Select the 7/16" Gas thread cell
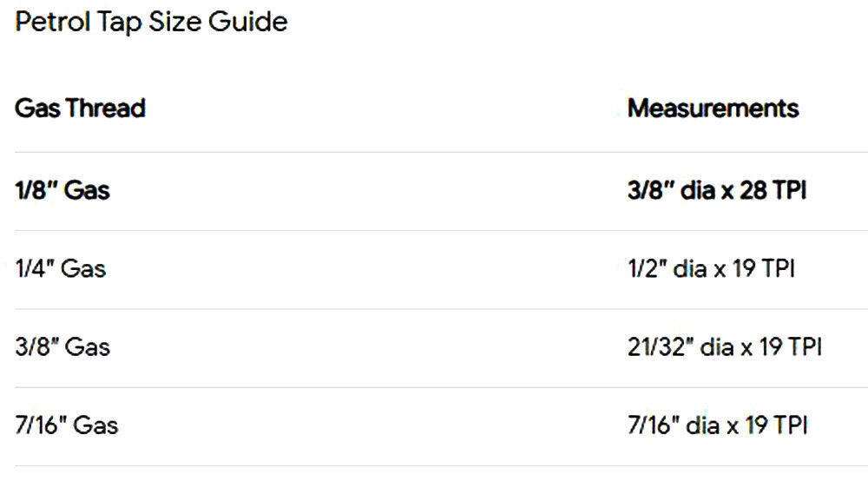This screenshot has width=868, height=494. [66, 426]
